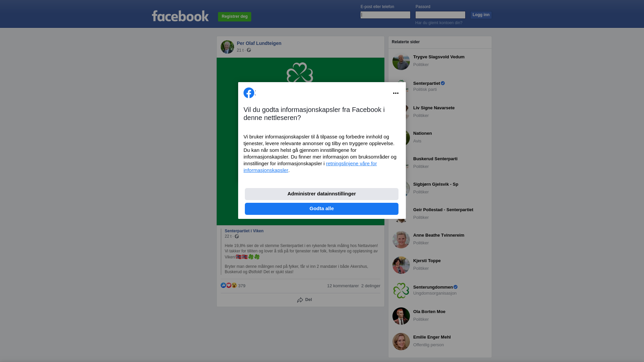Open Per Olaf Lundteigen's profile picture
The image size is (644, 362).
point(227,47)
